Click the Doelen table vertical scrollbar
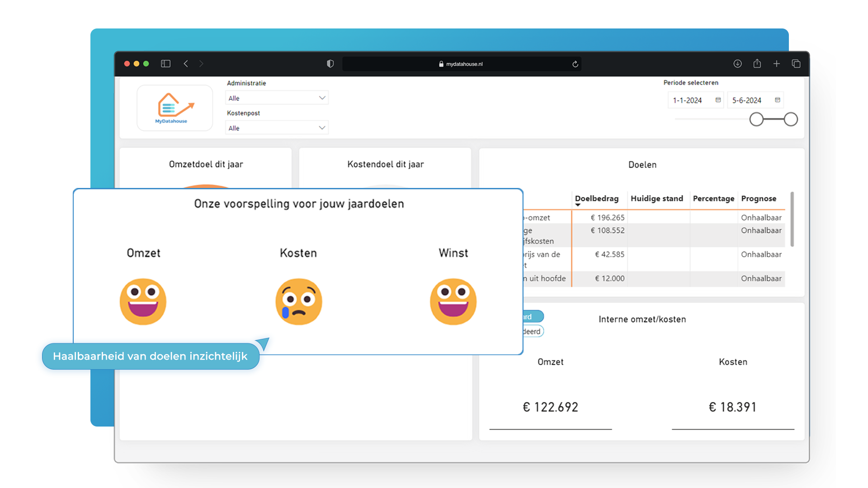The width and height of the screenshot is (868, 488). click(x=792, y=220)
